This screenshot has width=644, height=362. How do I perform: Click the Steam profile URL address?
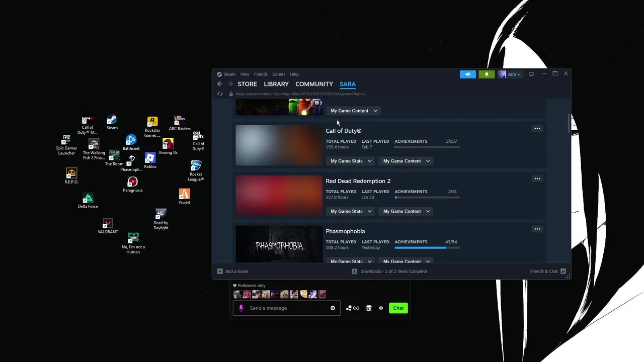pos(301,94)
